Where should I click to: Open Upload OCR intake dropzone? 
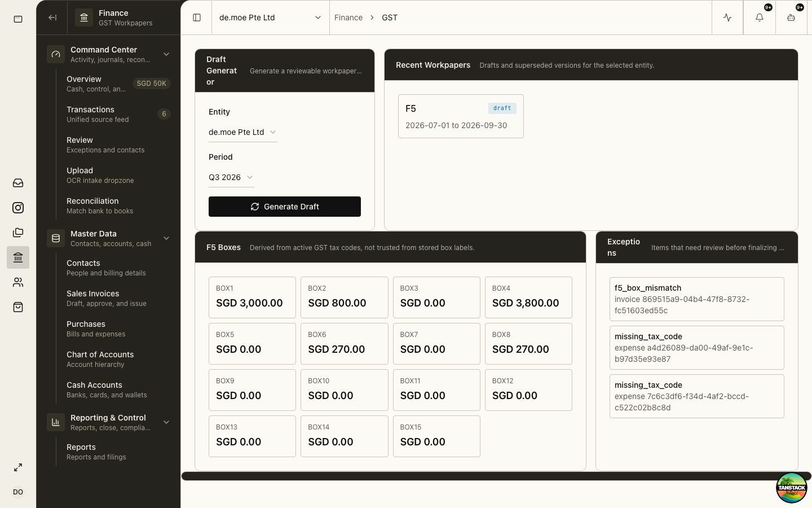tap(117, 175)
